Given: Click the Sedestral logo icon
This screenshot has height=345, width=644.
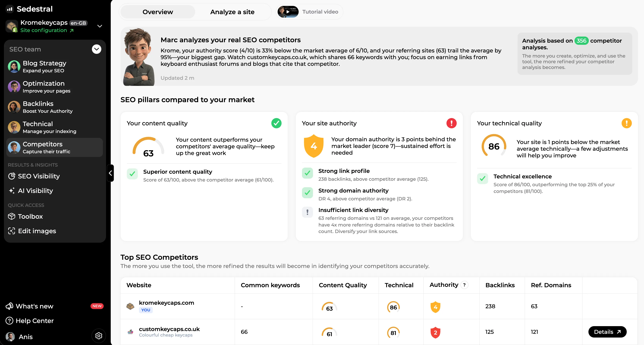Looking at the screenshot, I should point(10,9).
